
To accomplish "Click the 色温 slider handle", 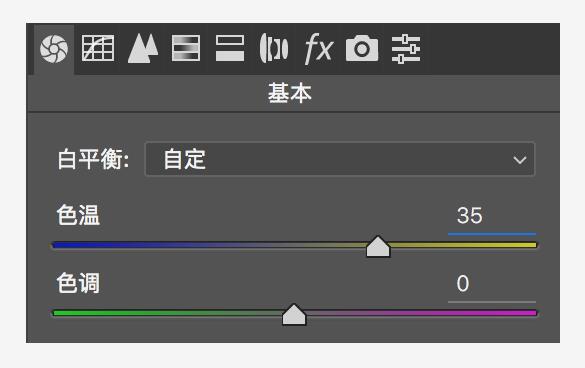I will tap(378, 247).
